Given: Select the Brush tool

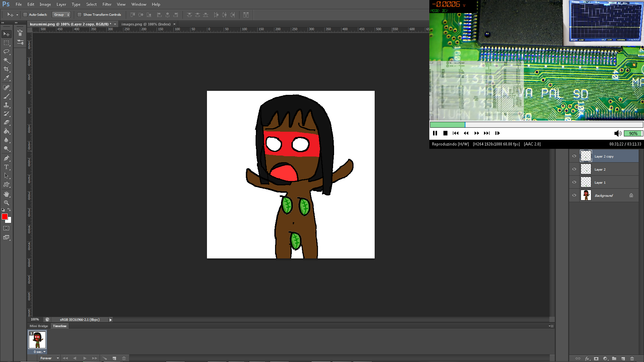Looking at the screenshot, I should [x=6, y=96].
